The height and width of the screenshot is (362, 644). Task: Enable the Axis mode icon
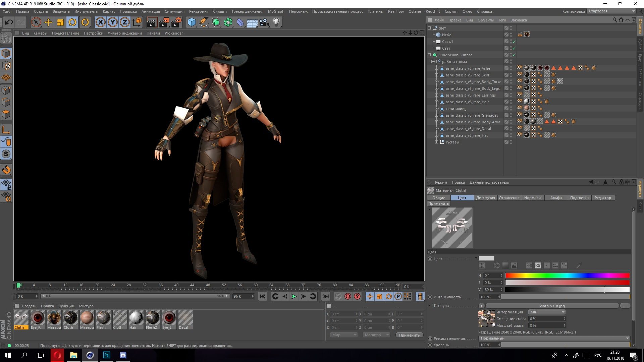(6, 130)
